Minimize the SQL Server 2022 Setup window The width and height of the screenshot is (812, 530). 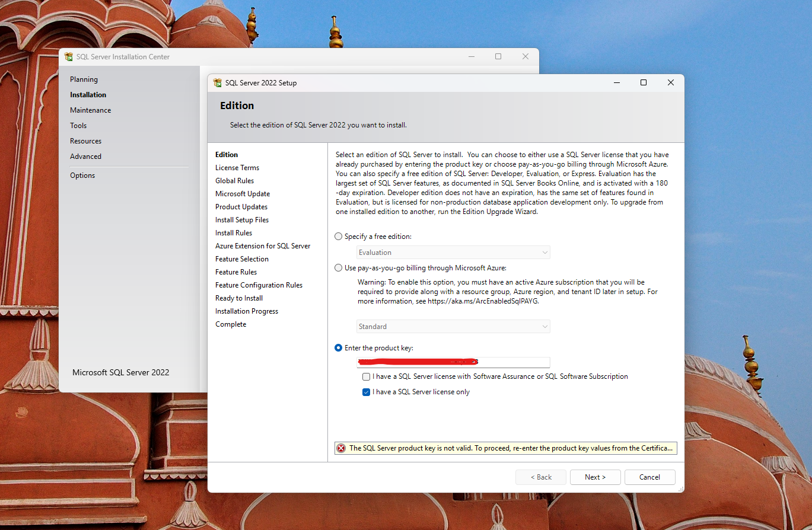click(616, 83)
